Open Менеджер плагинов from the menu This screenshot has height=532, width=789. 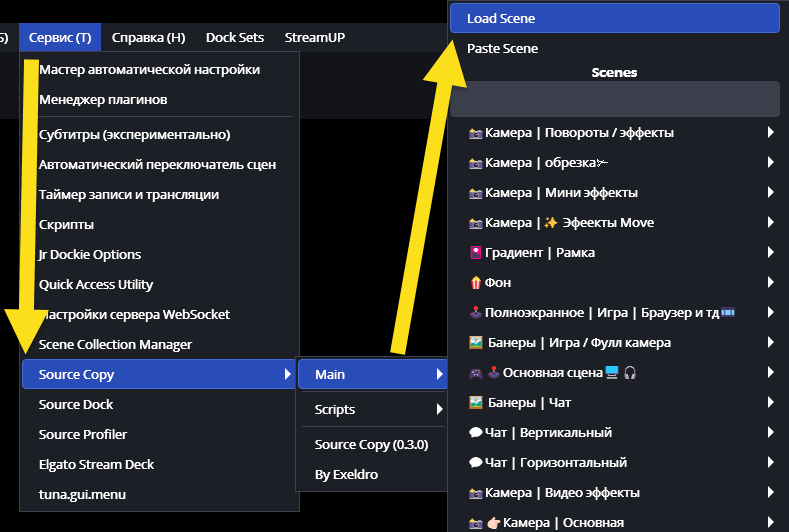tap(102, 99)
